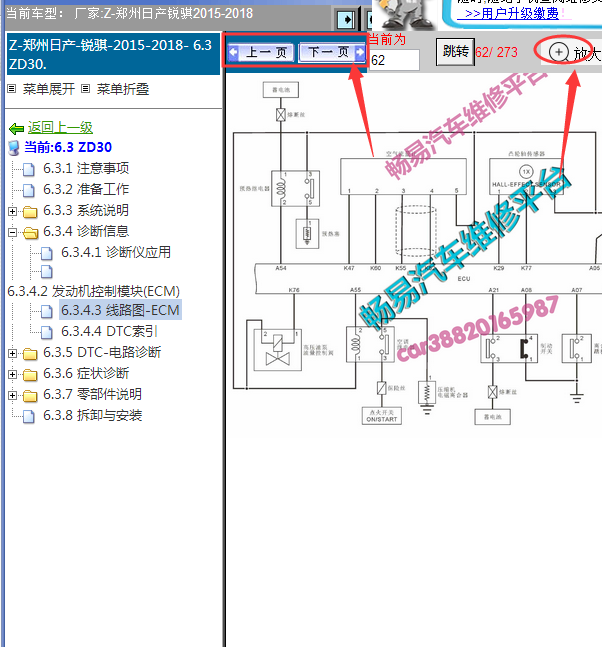Select 6.3.4.3 线路图-ECM entry

pos(120,310)
